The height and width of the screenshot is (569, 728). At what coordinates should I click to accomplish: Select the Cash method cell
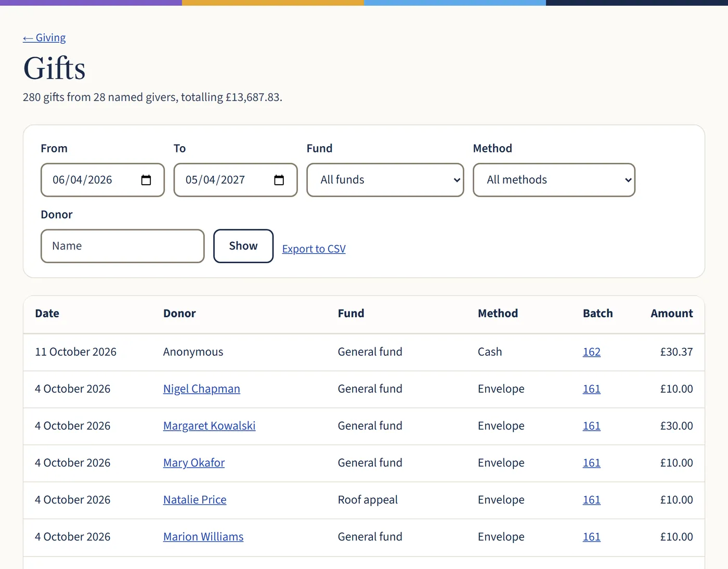(490, 352)
